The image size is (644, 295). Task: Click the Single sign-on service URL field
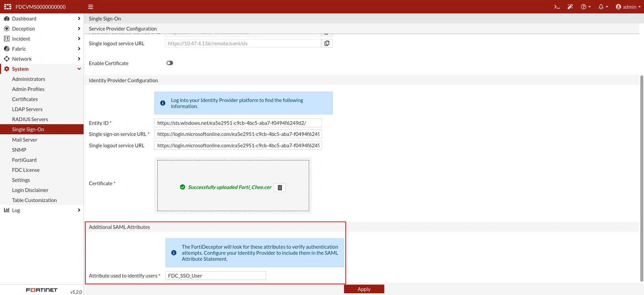[238, 134]
